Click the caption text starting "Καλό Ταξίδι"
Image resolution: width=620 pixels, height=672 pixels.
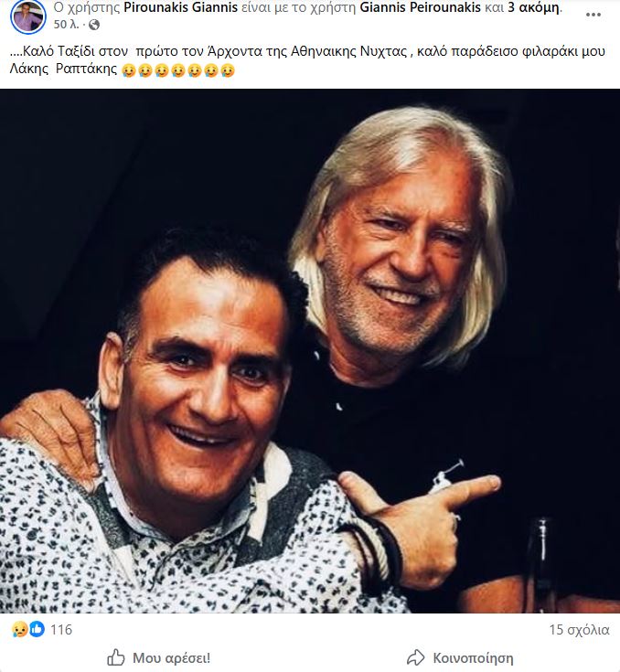(x=229, y=51)
